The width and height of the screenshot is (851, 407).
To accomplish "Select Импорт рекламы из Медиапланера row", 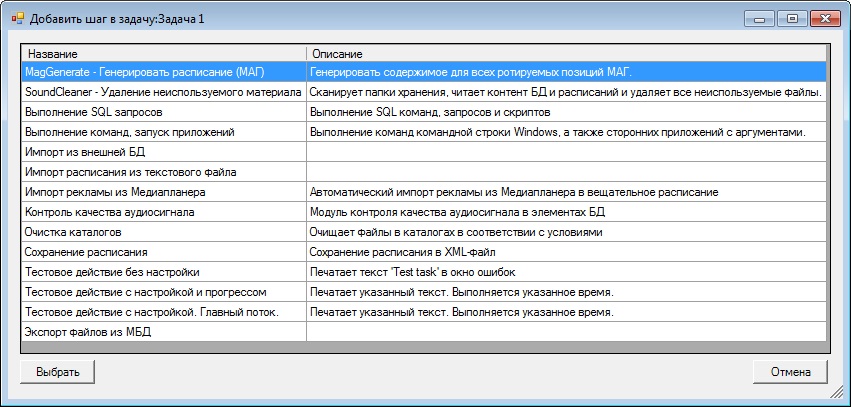I will coord(424,192).
